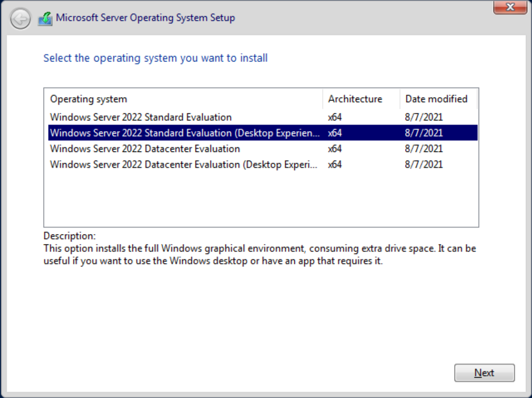The width and height of the screenshot is (532, 398).
Task: Click divider between Architecture and Date modified
Action: pyautogui.click(x=400, y=99)
